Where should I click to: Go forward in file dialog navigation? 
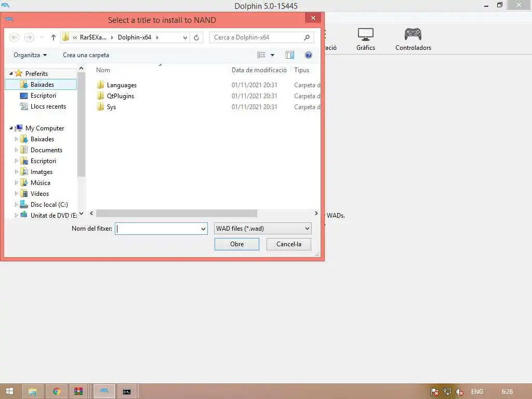[29, 37]
